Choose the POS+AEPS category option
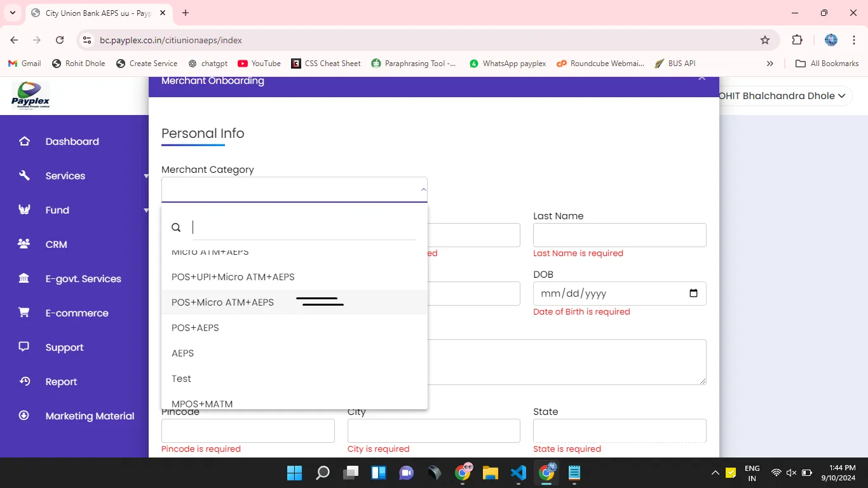This screenshot has width=868, height=488. 195,328
